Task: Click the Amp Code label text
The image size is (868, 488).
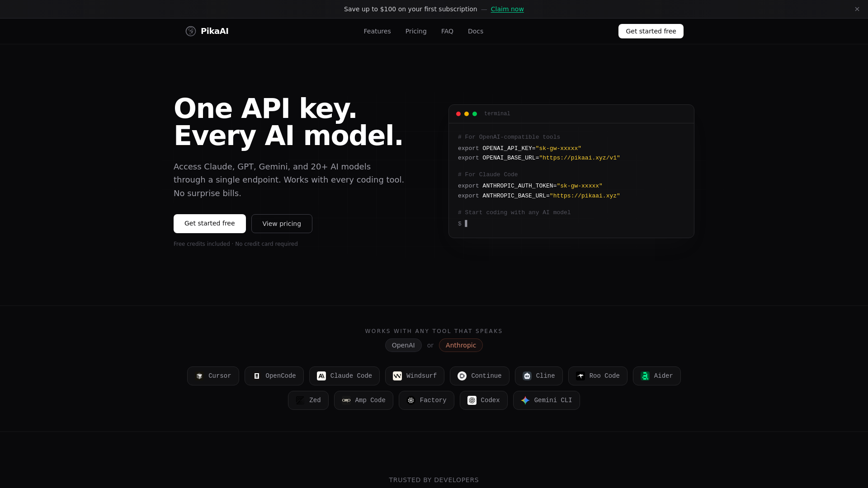Action: 370,400
